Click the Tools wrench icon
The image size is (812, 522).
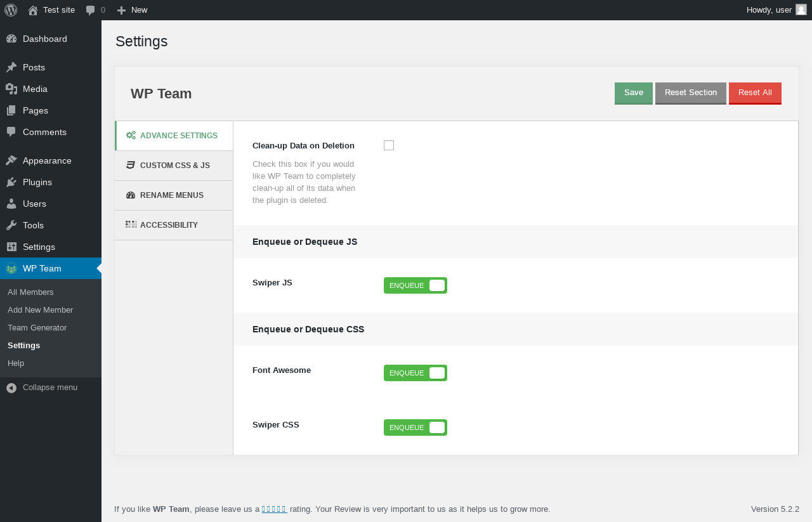(11, 225)
